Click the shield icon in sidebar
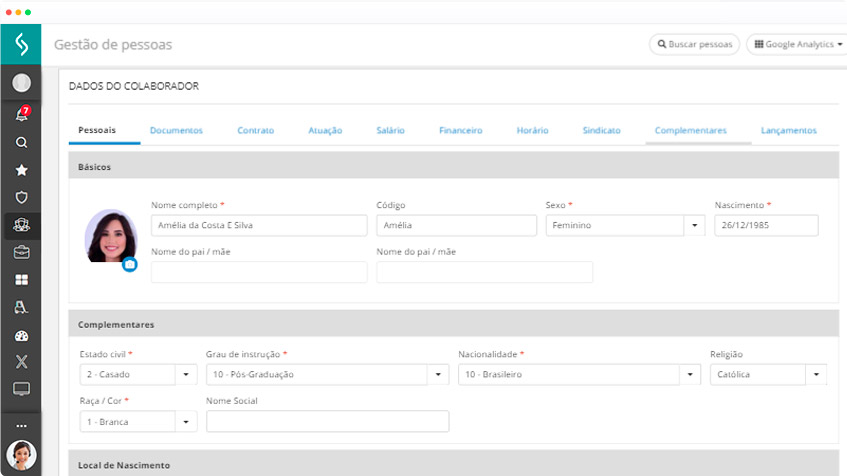847x476 pixels. [21, 198]
